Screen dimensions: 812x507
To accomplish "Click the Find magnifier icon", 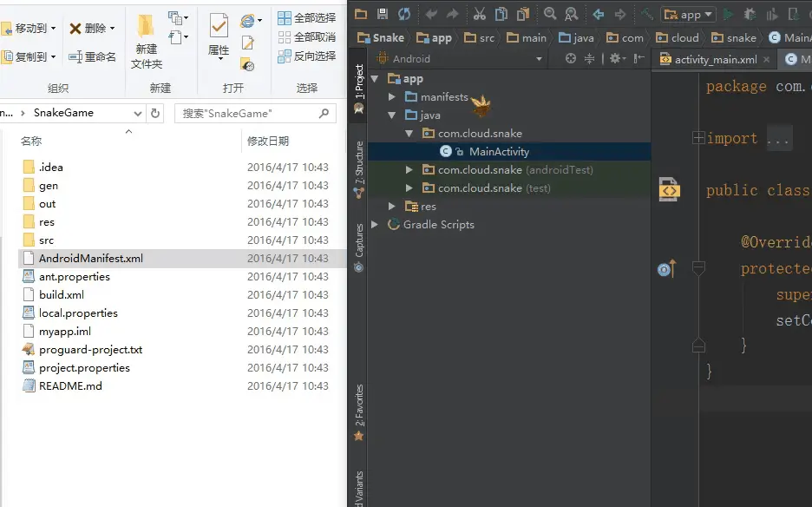I will (x=550, y=14).
